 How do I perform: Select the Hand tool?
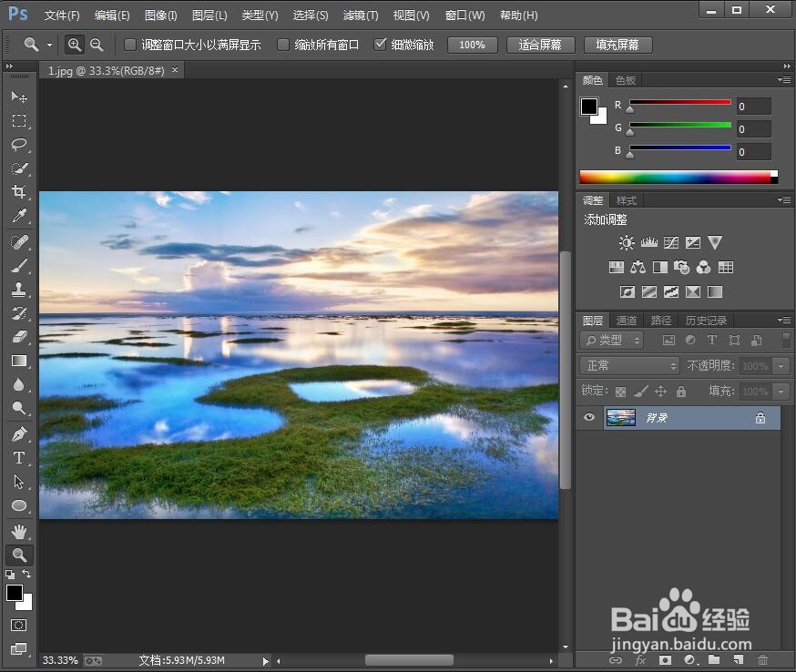click(19, 532)
